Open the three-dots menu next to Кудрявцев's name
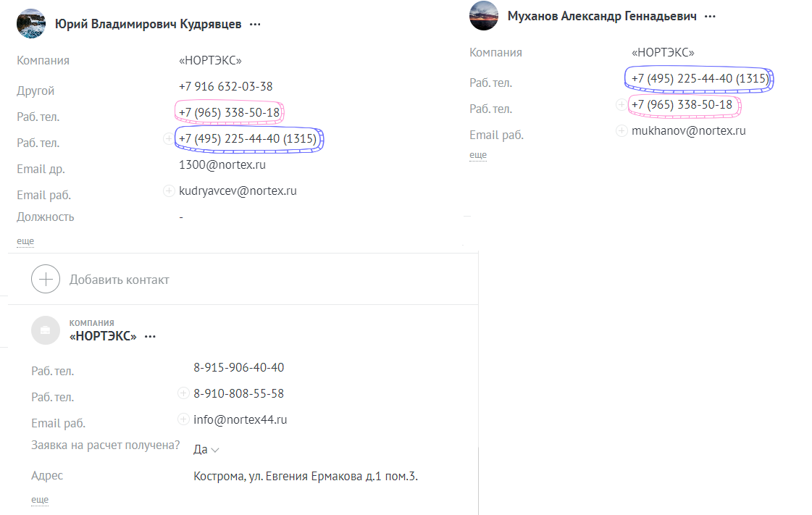Viewport: 812px width, 515px height. tap(255, 25)
